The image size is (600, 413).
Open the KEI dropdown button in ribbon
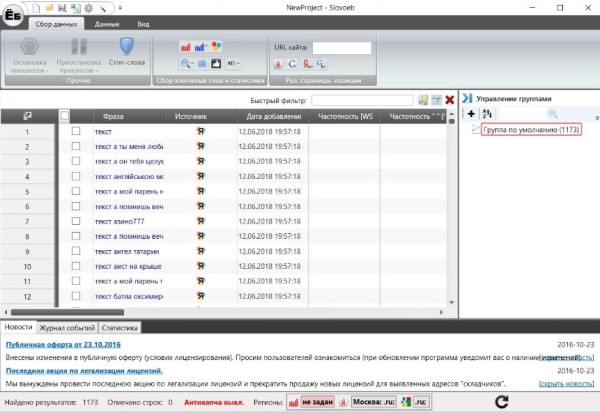[x=233, y=64]
